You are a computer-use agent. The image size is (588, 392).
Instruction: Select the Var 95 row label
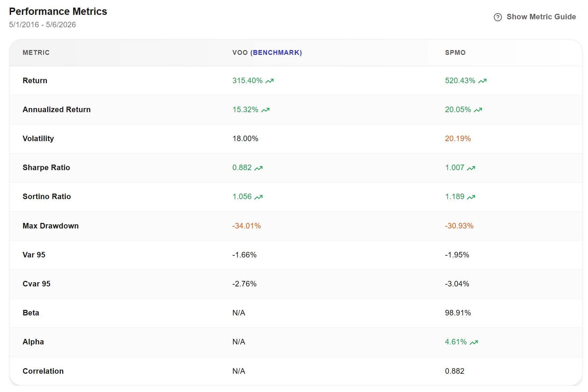click(x=34, y=255)
